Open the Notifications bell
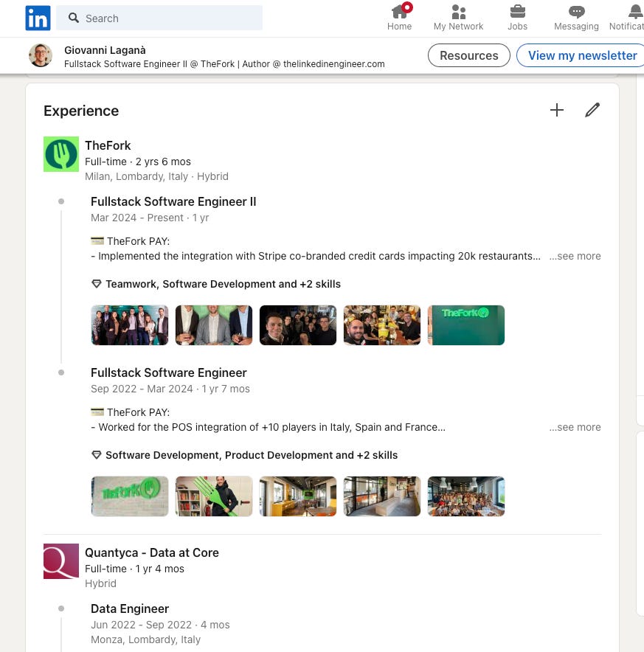644x652 pixels. (629, 17)
